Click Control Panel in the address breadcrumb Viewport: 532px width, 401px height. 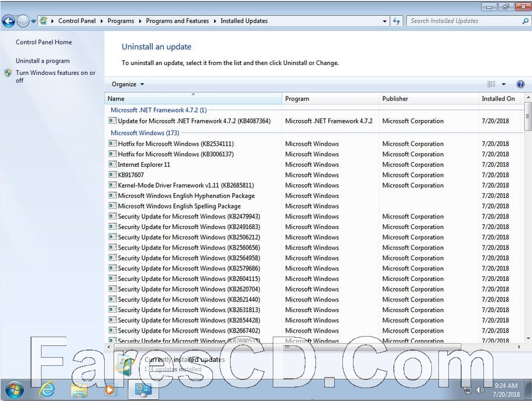click(77, 20)
